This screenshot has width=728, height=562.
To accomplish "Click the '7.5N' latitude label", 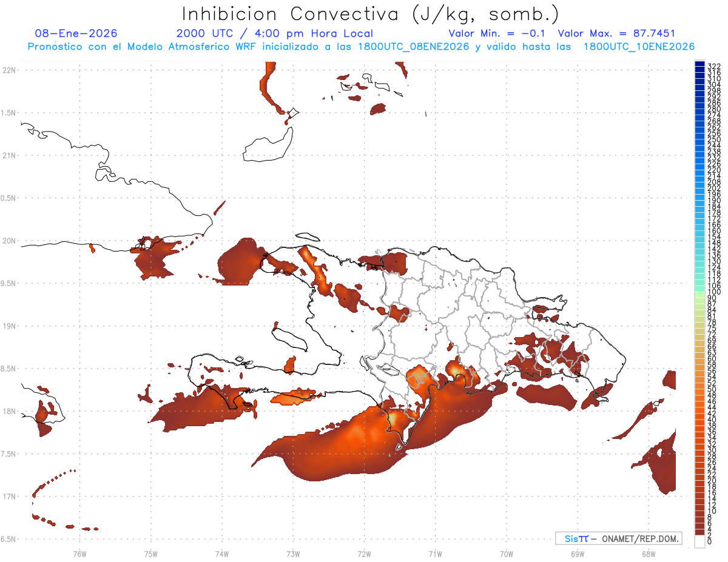I will pos(9,454).
